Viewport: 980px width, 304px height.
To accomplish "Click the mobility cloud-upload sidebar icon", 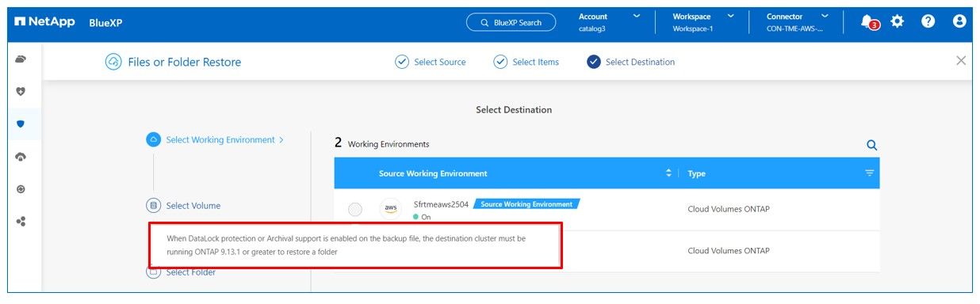I will [21, 157].
